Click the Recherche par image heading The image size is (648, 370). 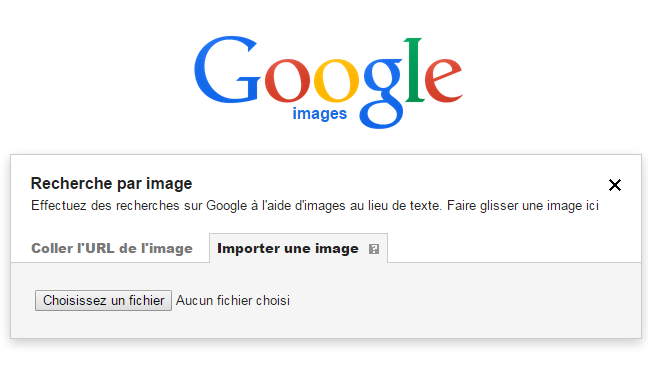click(x=112, y=183)
